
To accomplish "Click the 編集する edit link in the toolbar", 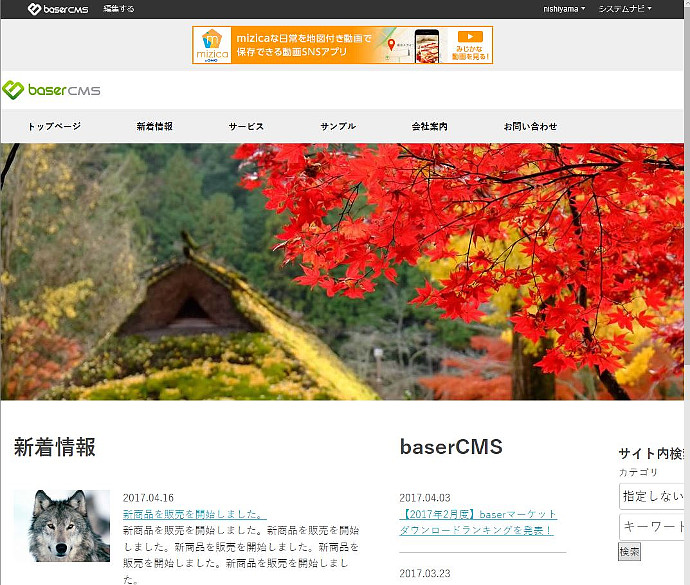I will [x=119, y=9].
